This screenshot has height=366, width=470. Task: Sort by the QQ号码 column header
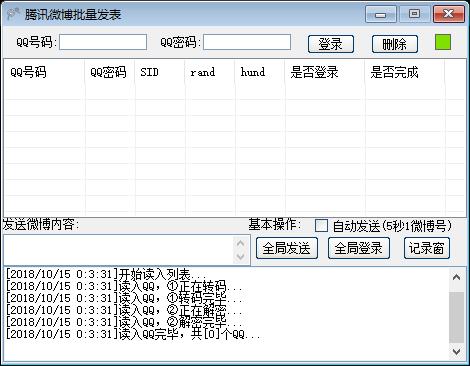44,72
